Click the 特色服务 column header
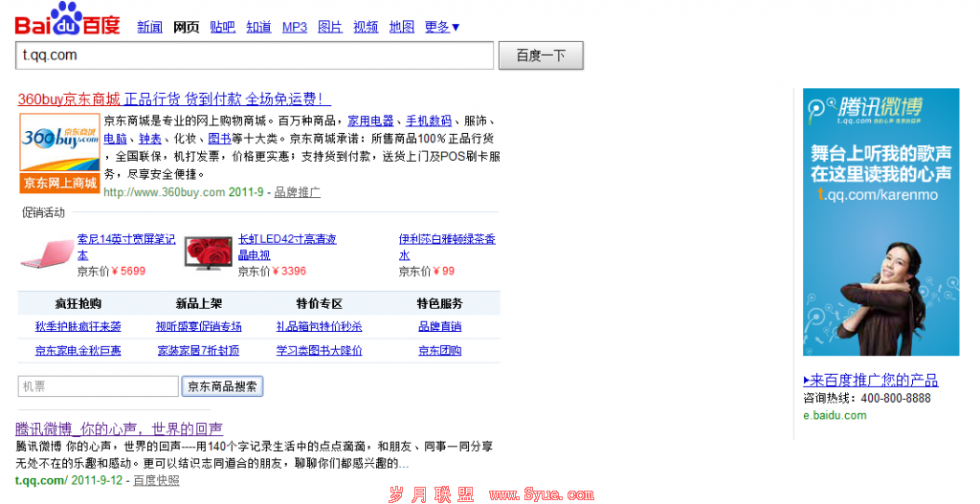 [440, 303]
